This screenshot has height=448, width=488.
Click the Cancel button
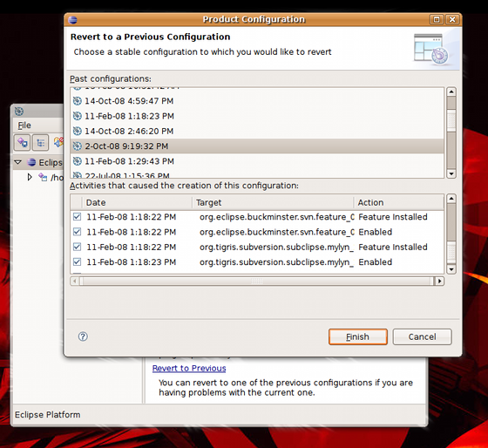tap(422, 336)
